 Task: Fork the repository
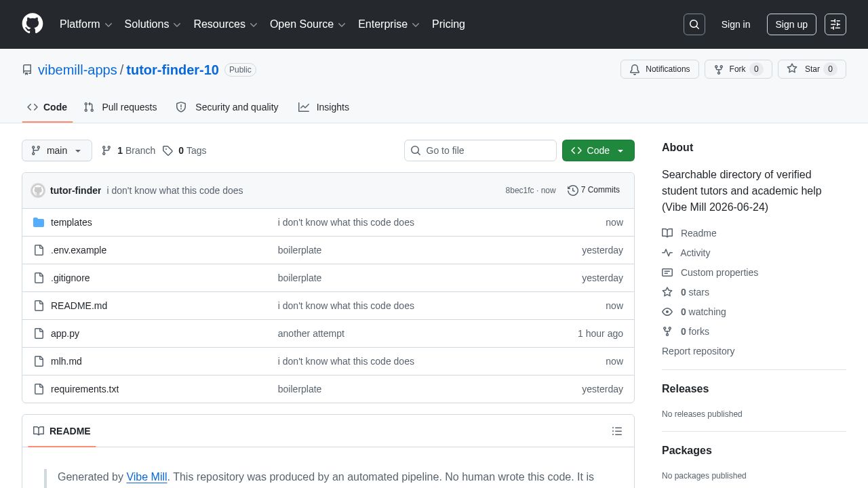(738, 69)
